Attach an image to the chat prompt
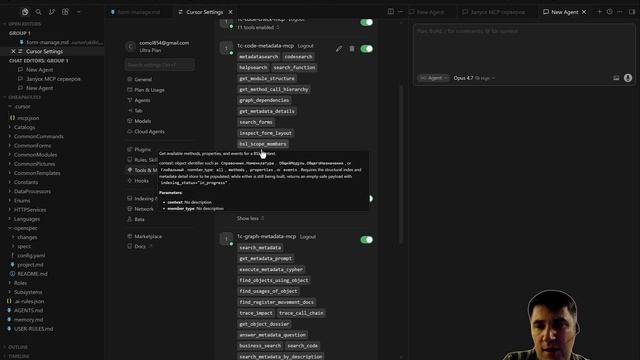This screenshot has height=360, width=640. (x=616, y=78)
